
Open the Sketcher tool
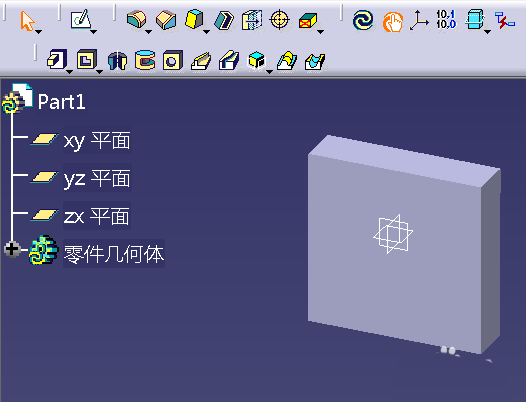point(81,19)
